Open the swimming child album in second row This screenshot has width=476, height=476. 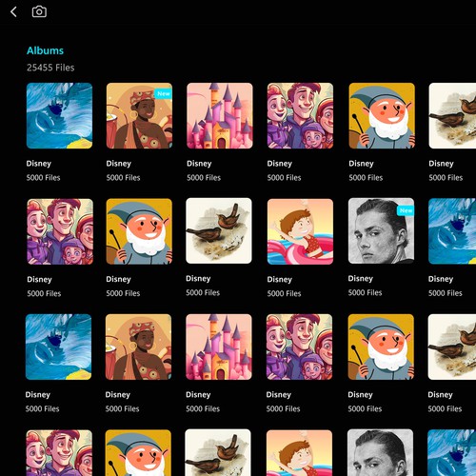click(300, 231)
